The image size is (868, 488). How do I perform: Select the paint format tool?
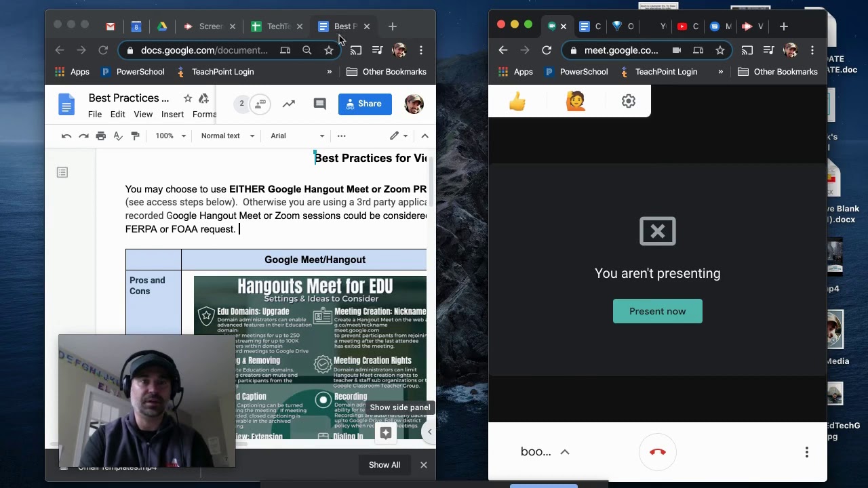[135, 136]
